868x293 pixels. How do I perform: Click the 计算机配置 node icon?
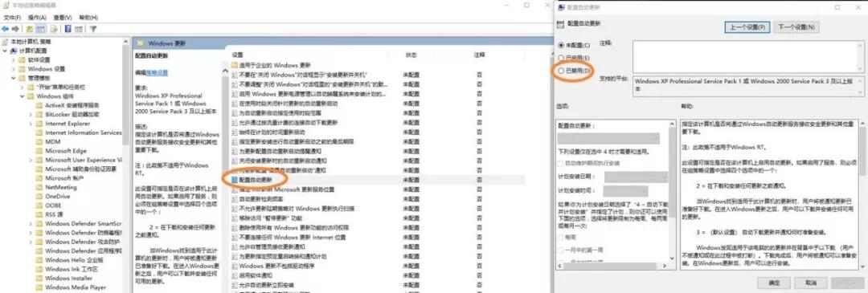[14, 51]
